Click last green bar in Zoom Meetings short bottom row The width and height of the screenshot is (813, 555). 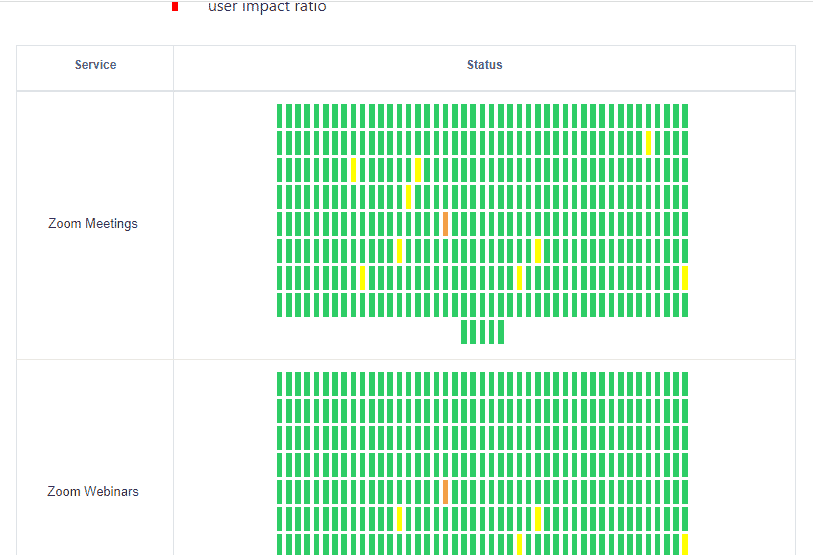[x=501, y=332]
